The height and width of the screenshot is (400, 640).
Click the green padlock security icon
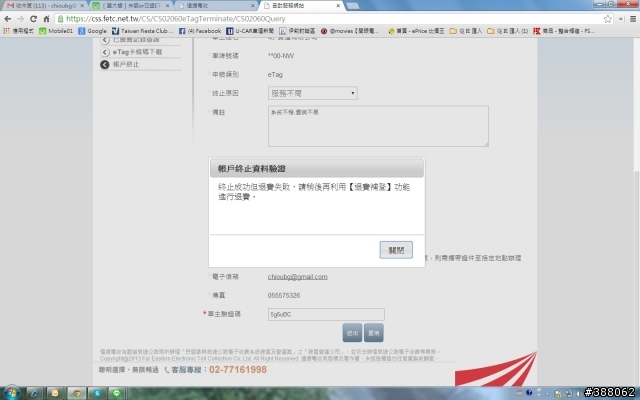60,19
